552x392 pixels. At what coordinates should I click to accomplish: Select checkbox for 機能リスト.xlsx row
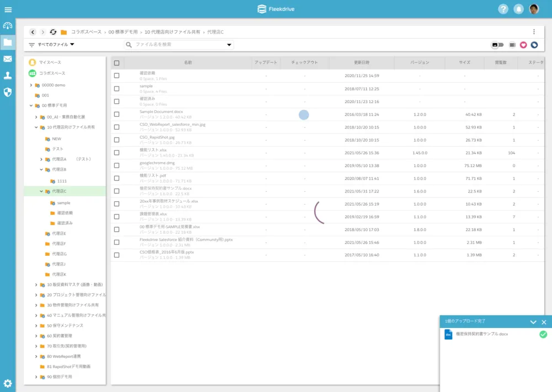pyautogui.click(x=116, y=153)
